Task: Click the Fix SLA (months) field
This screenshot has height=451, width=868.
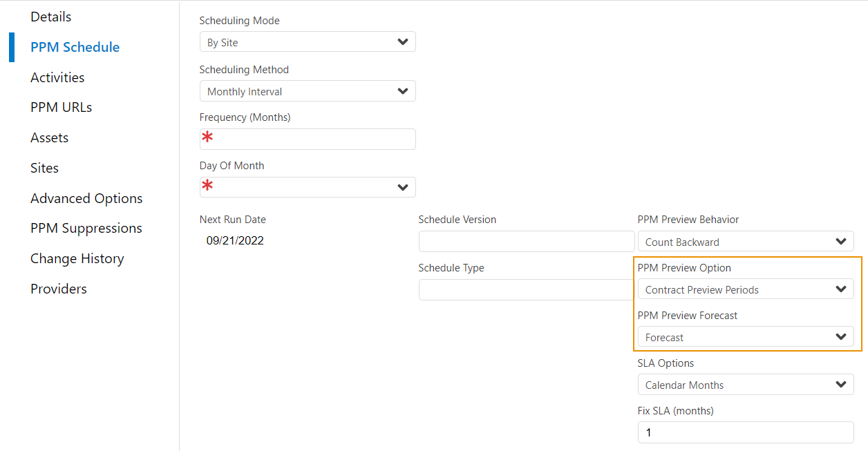Action: pos(745,432)
